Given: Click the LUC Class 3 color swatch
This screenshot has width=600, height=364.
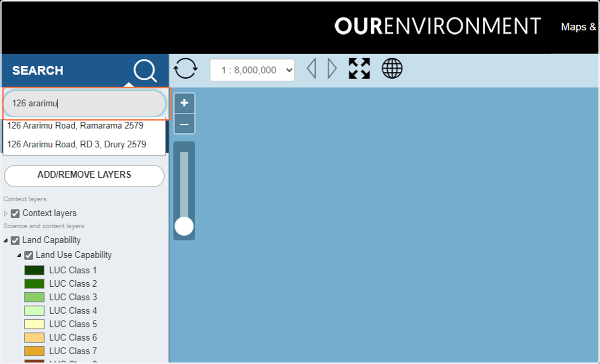Looking at the screenshot, I should pyautogui.click(x=34, y=297).
